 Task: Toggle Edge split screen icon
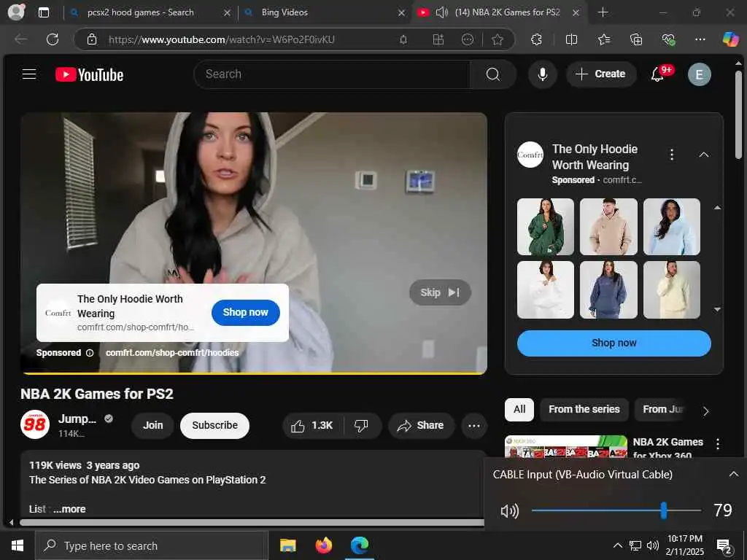(x=571, y=39)
